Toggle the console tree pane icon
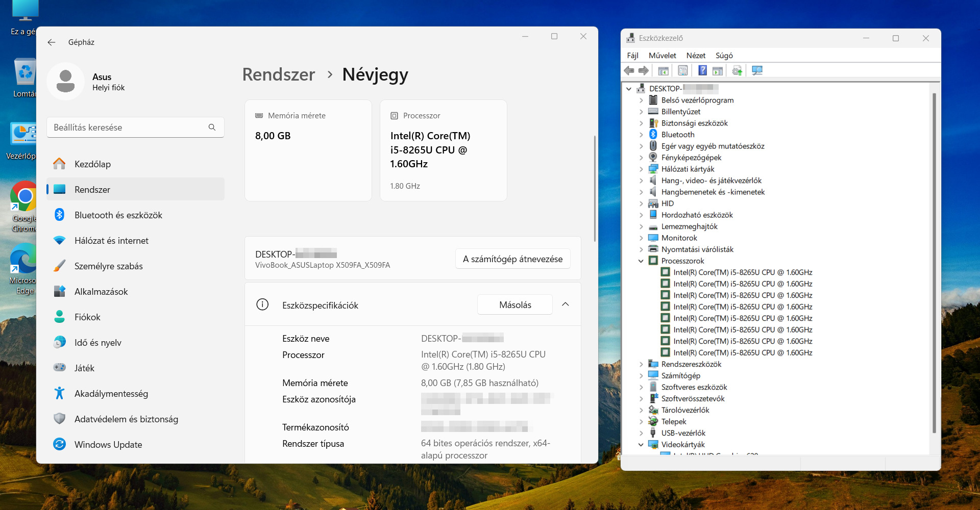Image resolution: width=980 pixels, height=510 pixels. (664, 71)
